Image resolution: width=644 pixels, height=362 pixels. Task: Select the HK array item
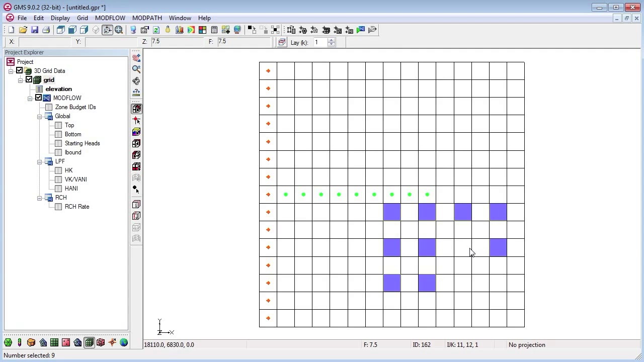[69, 170]
